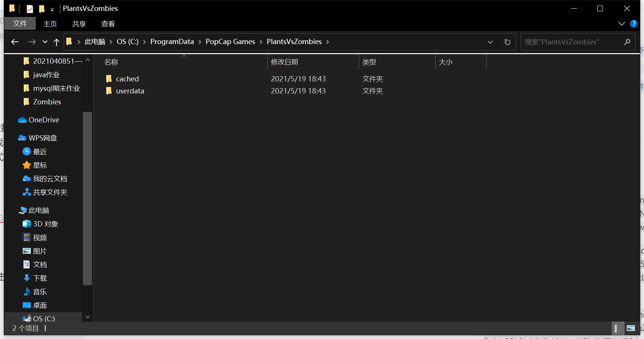Click PopCap Games breadcrumb in address bar
The image size is (644, 339).
230,42
